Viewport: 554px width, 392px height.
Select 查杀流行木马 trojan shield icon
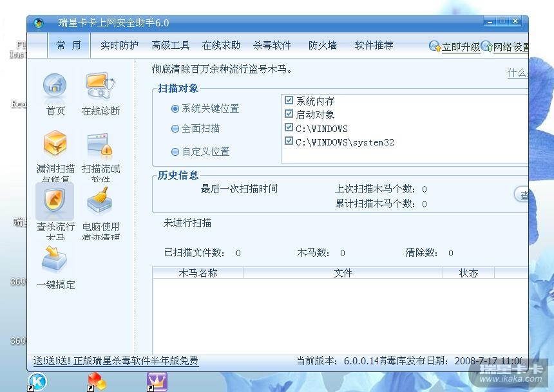point(55,201)
